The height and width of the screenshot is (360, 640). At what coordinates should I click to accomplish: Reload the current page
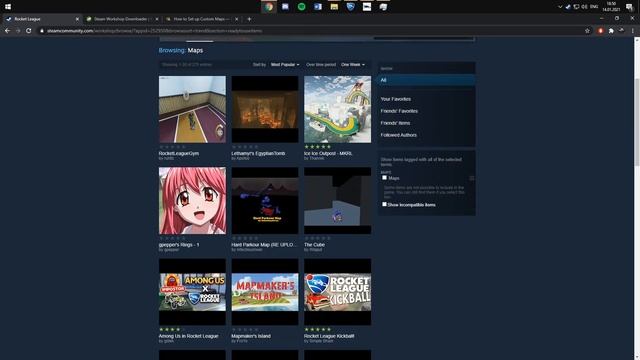[29, 31]
